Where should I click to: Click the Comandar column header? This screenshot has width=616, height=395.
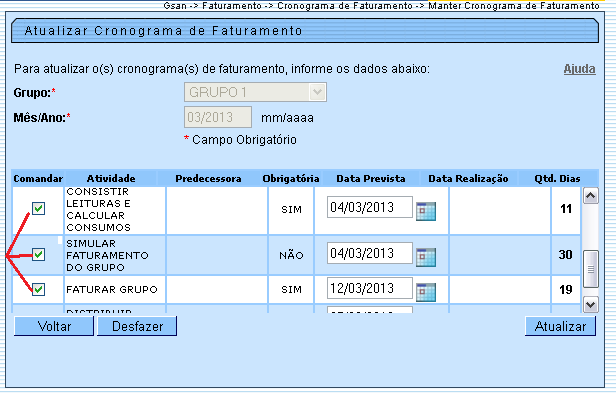click(x=38, y=178)
